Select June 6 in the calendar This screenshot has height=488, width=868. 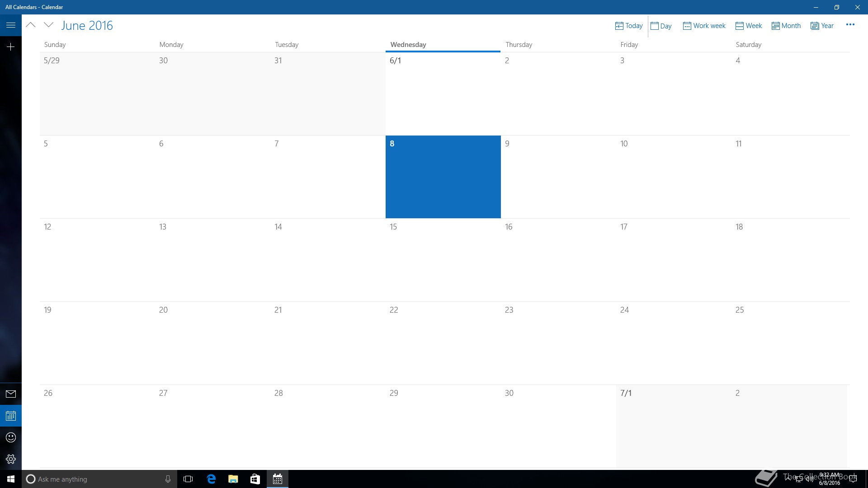pos(212,177)
